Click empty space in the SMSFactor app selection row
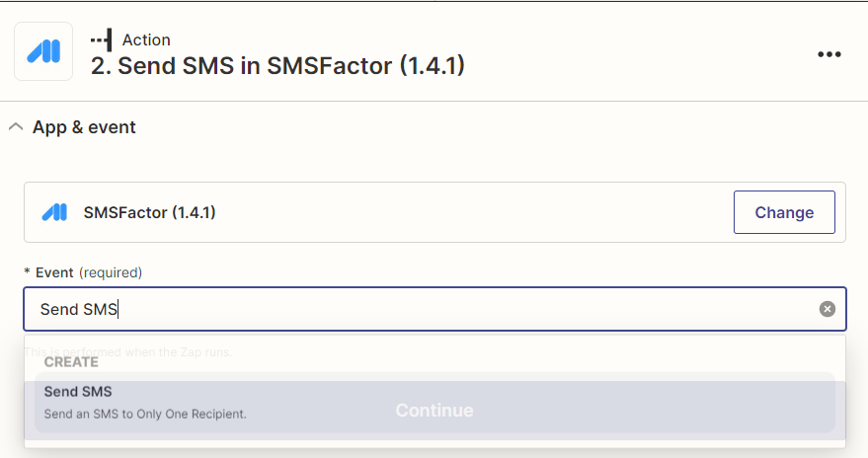The height and width of the screenshot is (458, 868). point(470,212)
